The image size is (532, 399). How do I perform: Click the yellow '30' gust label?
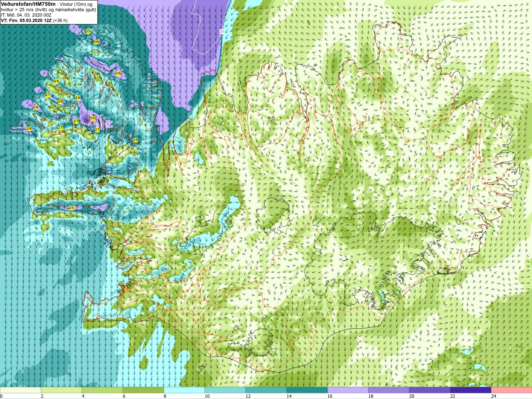coord(93,118)
